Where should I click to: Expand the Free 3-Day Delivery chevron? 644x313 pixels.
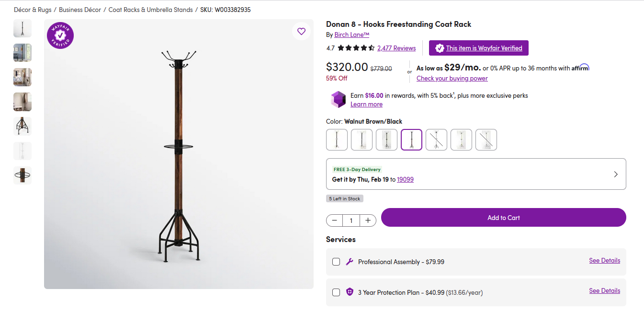[x=616, y=174]
